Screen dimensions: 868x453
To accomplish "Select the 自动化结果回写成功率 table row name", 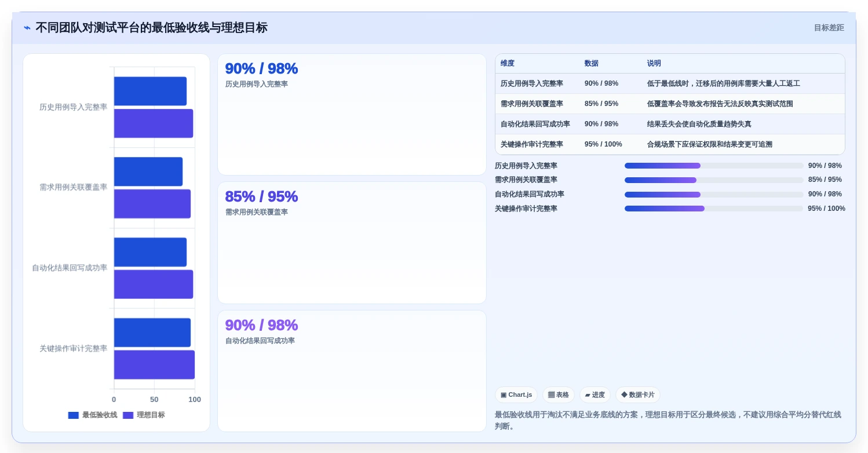I will pyautogui.click(x=535, y=124).
